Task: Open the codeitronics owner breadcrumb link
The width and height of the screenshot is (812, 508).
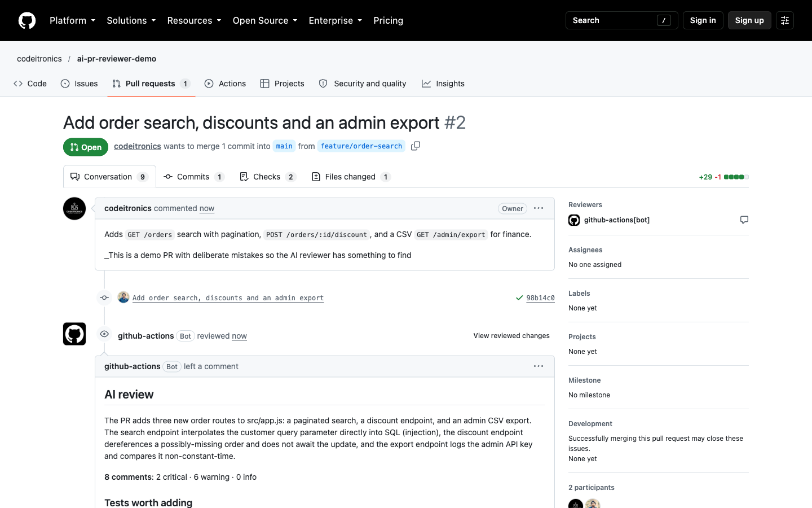Action: [39, 59]
